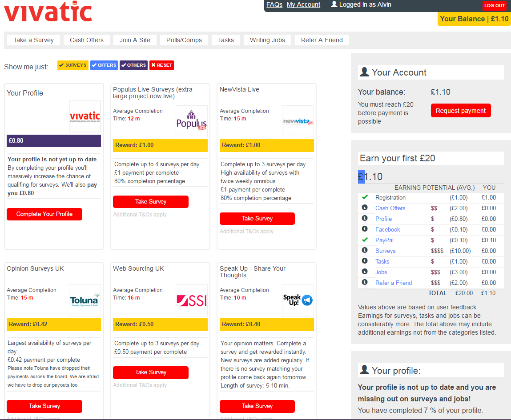Open Jobs link in earnings table
This screenshot has height=420, width=511.
(x=381, y=272)
